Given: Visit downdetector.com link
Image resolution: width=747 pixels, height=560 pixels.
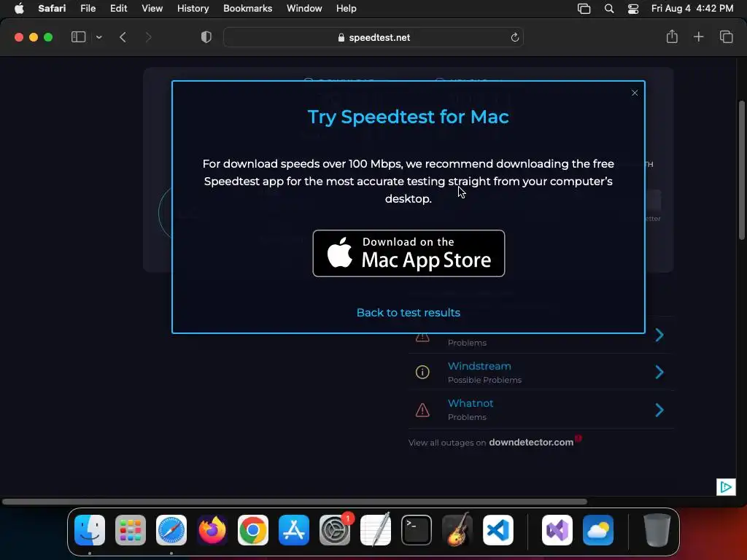Looking at the screenshot, I should click(x=531, y=443).
